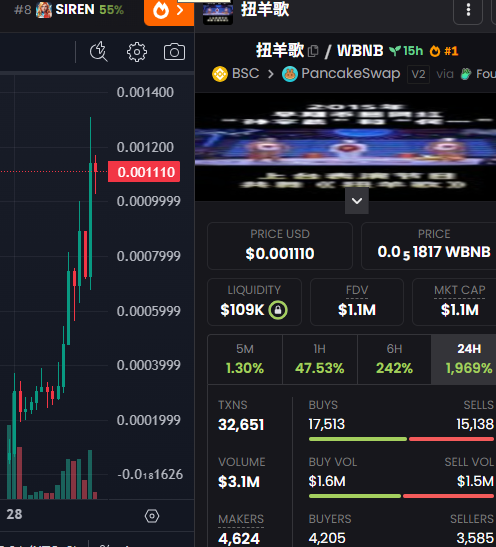The height and width of the screenshot is (547, 496).
Task: Open the #8 SIREN trending link
Action: point(69,10)
